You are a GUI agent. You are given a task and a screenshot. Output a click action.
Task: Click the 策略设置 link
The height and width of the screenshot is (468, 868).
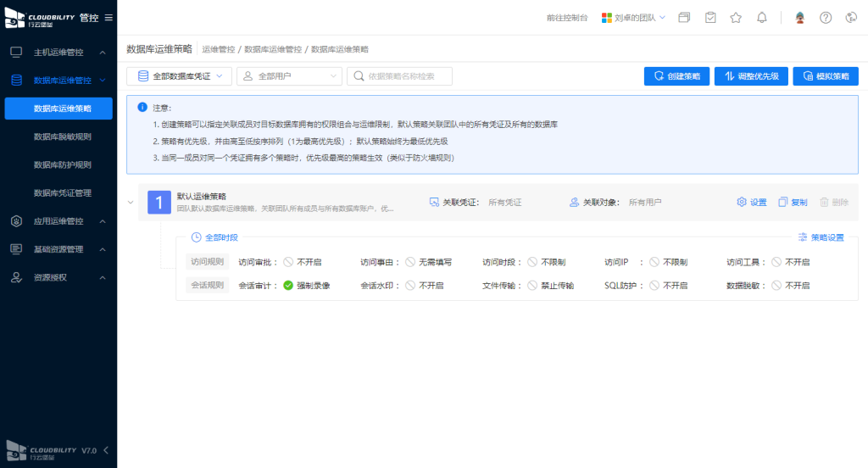pyautogui.click(x=821, y=237)
